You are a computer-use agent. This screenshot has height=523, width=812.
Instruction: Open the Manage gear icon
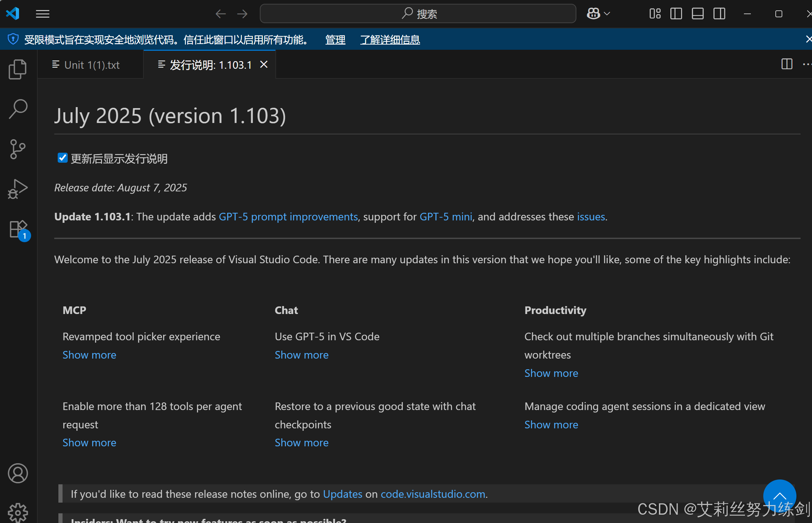[18, 513]
